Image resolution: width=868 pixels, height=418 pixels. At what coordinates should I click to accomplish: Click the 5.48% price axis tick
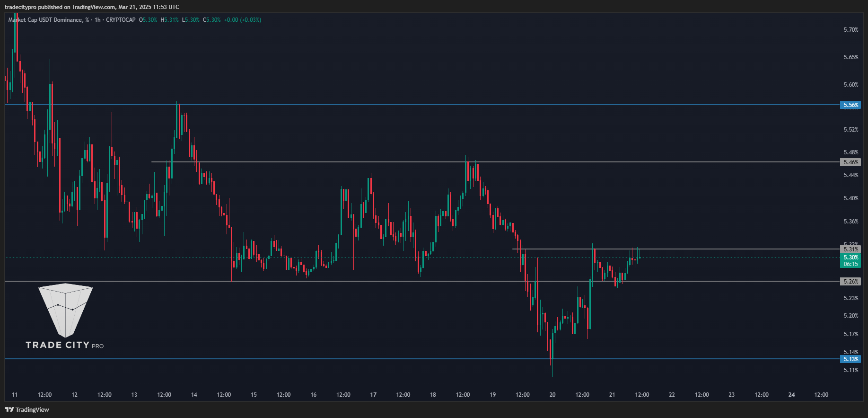click(851, 152)
